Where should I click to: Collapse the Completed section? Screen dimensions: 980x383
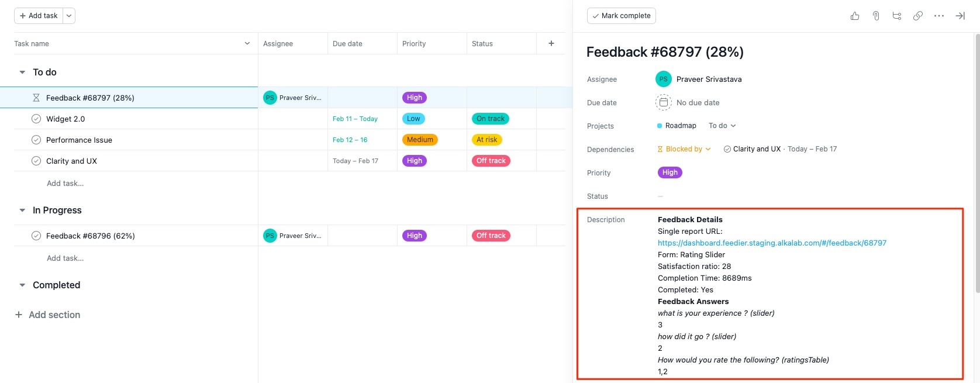tap(22, 285)
